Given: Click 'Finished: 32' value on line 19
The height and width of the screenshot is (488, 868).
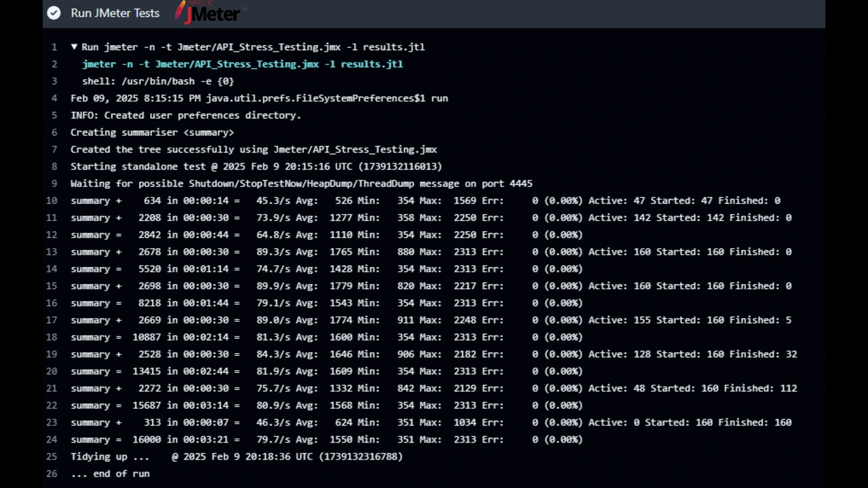Looking at the screenshot, I should 764,354.
